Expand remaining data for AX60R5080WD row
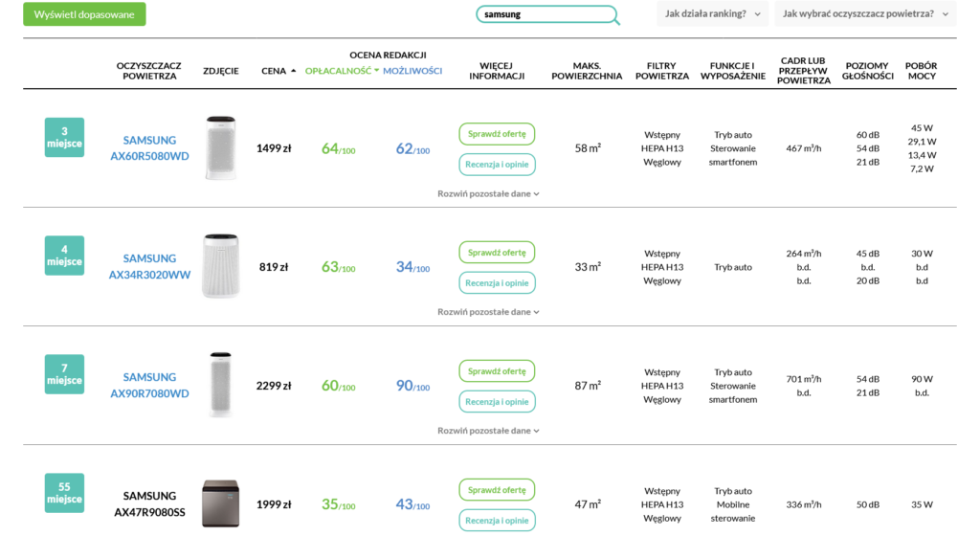 [488, 193]
